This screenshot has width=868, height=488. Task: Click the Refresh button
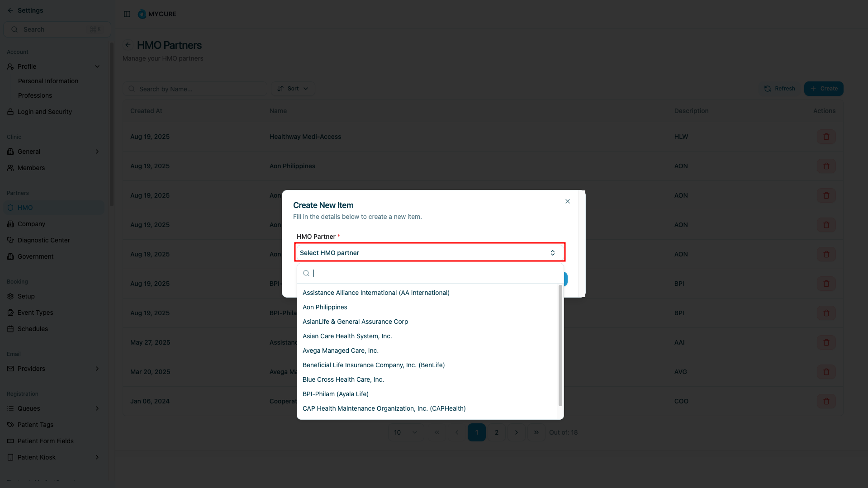[780, 89]
